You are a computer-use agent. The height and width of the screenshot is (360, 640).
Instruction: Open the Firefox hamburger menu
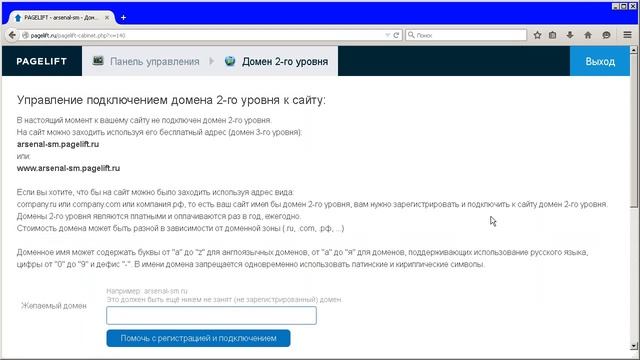point(627,35)
